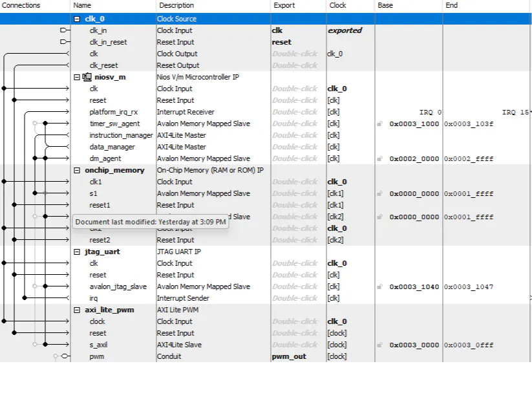The width and height of the screenshot is (532, 399).
Task: Click 'JTAG UART IP' description
Action: click(x=179, y=252)
